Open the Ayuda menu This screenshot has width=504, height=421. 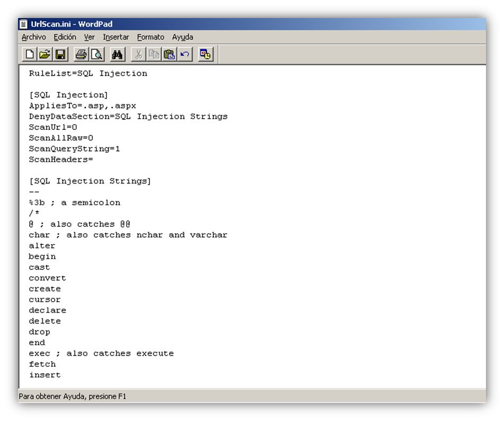[182, 37]
